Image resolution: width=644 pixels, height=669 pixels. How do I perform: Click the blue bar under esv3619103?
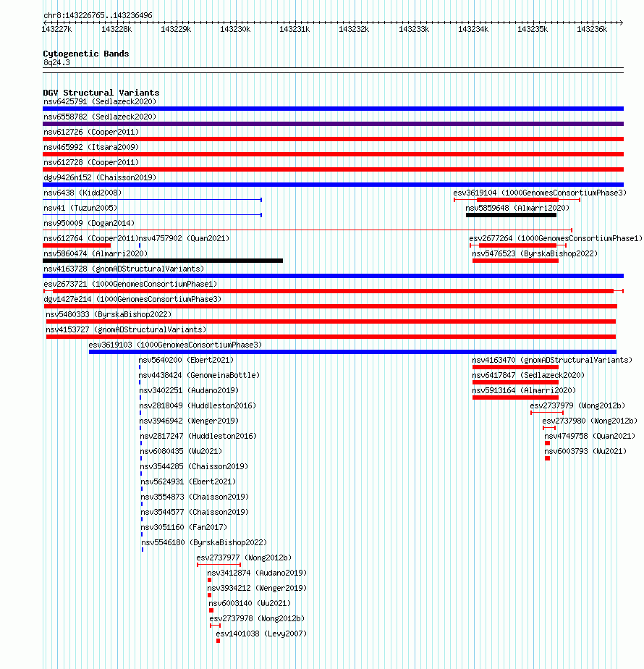tap(352, 352)
